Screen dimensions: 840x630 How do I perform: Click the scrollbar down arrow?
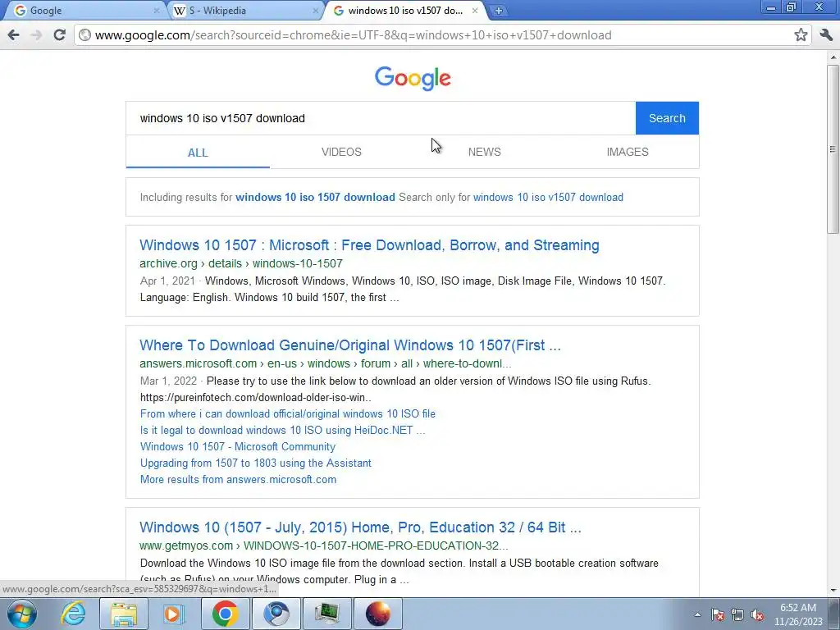833,590
